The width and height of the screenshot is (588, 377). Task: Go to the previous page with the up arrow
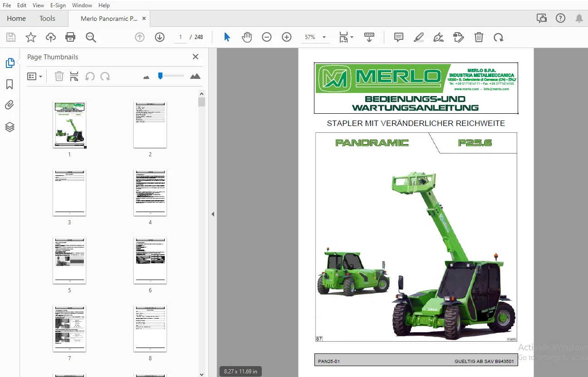pyautogui.click(x=140, y=37)
